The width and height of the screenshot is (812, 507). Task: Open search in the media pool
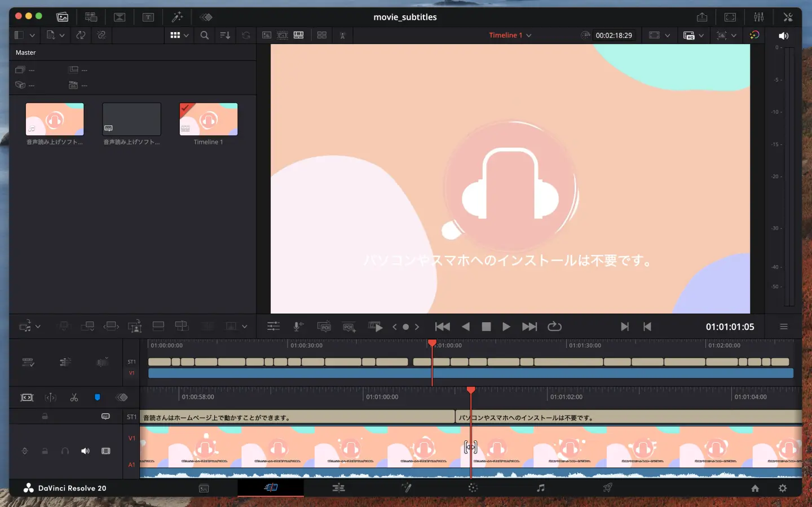coord(204,35)
